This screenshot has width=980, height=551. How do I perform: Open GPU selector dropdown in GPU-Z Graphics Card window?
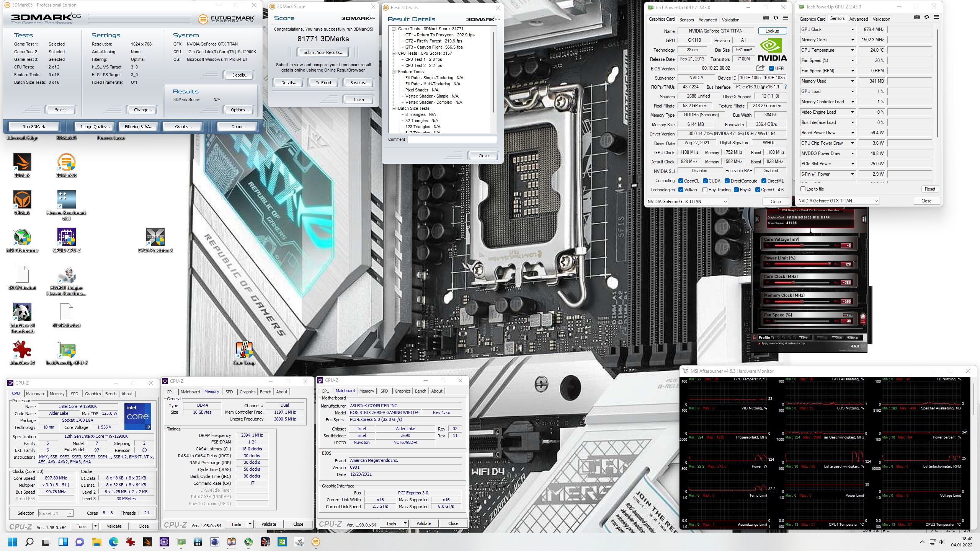[687, 202]
